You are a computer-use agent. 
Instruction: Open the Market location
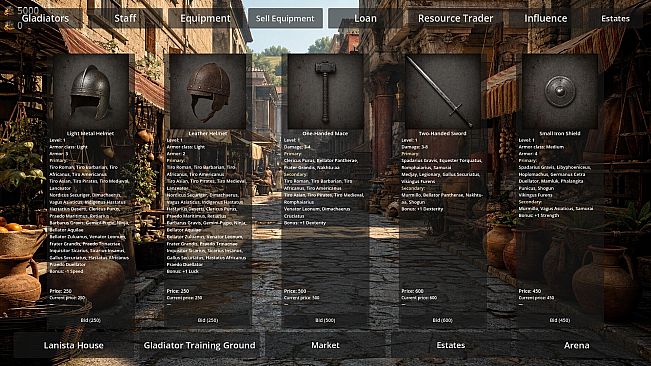click(325, 345)
